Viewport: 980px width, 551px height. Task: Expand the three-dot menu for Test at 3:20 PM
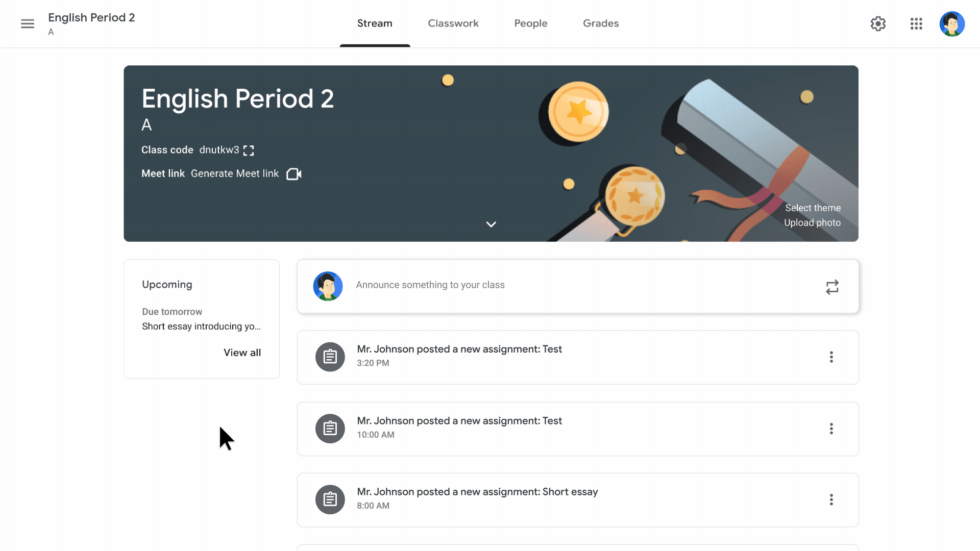click(x=831, y=357)
